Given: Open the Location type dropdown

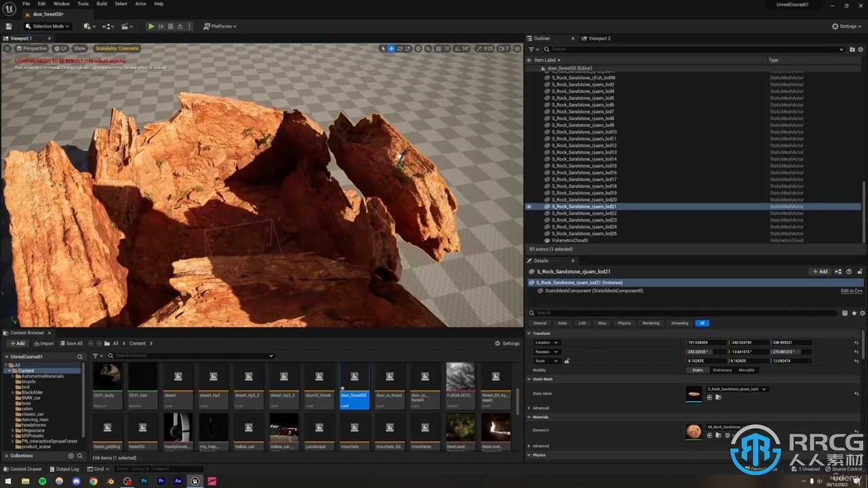Looking at the screenshot, I should point(547,342).
